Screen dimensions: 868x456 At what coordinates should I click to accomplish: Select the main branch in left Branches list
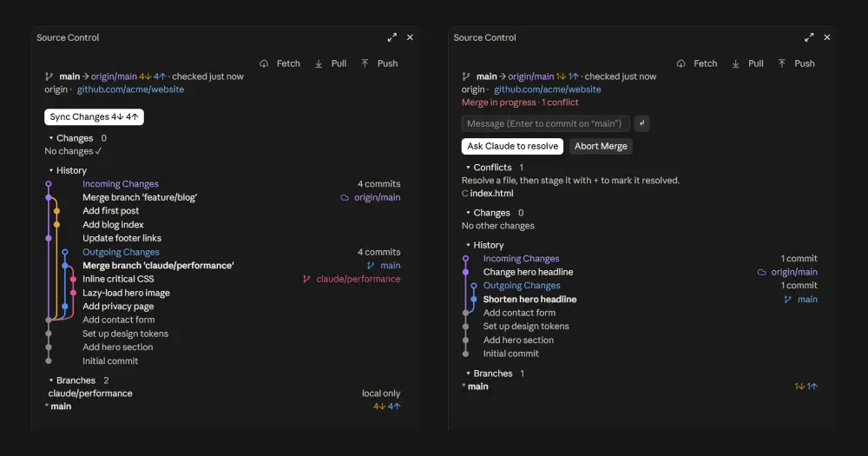pyautogui.click(x=61, y=406)
